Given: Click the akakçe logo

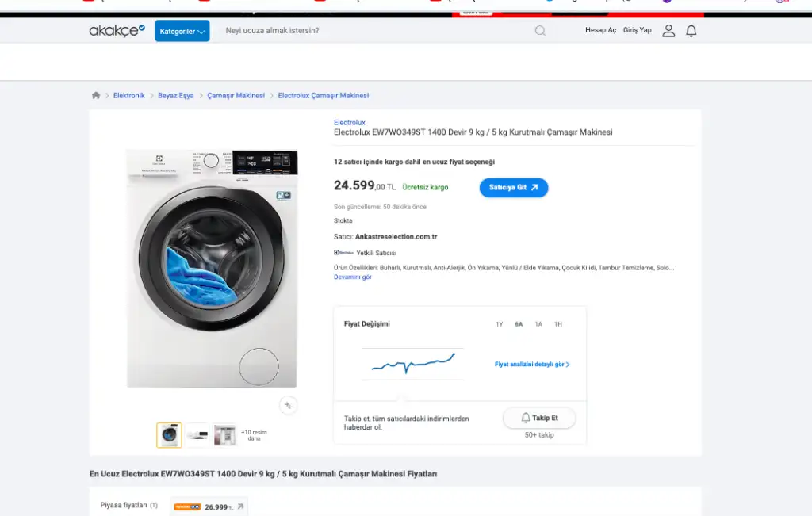Looking at the screenshot, I should pos(117,31).
